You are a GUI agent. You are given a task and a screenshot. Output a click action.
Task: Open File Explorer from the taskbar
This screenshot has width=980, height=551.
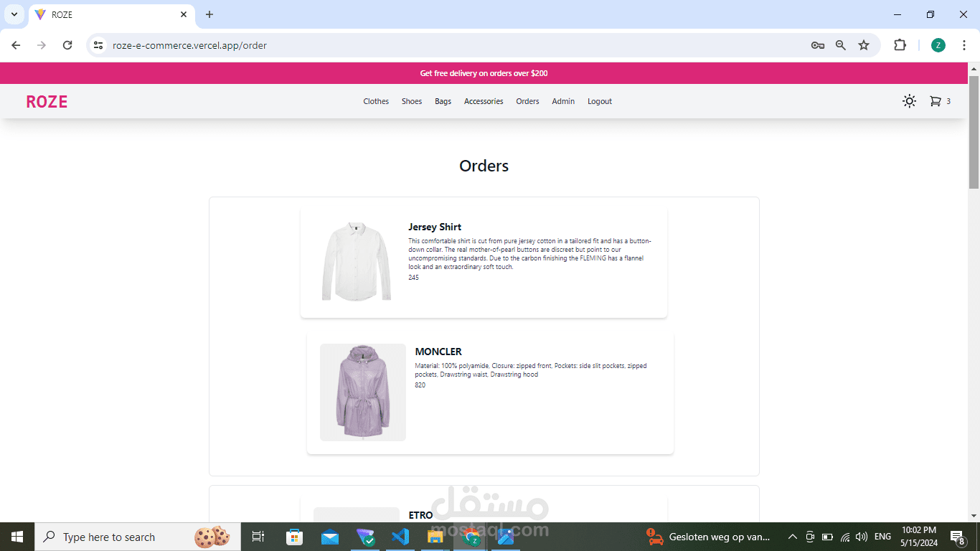pyautogui.click(x=435, y=537)
